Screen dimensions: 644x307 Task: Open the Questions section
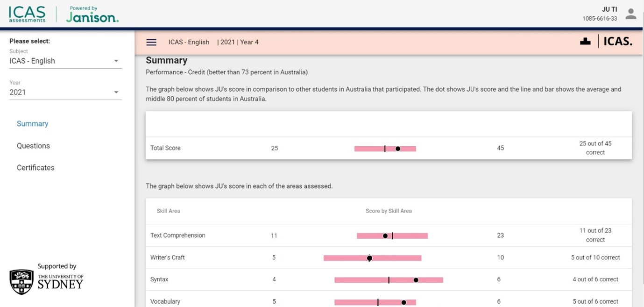click(x=33, y=146)
